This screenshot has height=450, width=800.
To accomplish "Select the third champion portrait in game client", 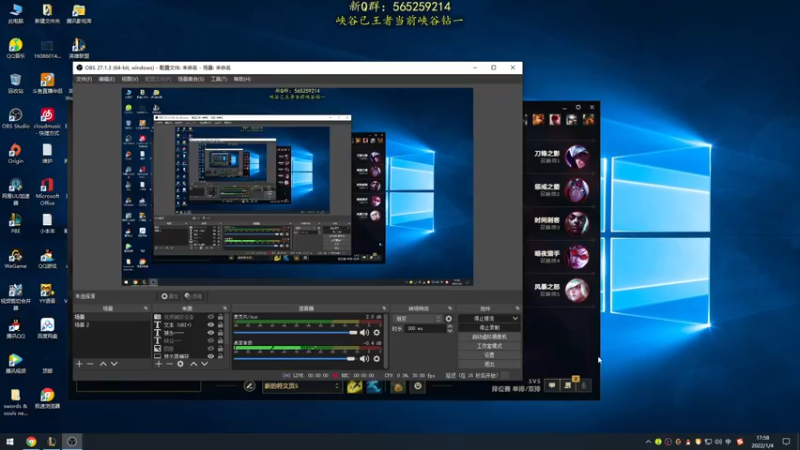I will click(x=577, y=223).
